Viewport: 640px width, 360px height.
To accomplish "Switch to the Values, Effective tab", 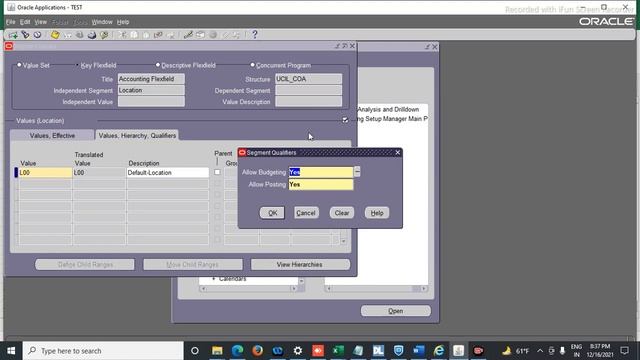I will 52,135.
